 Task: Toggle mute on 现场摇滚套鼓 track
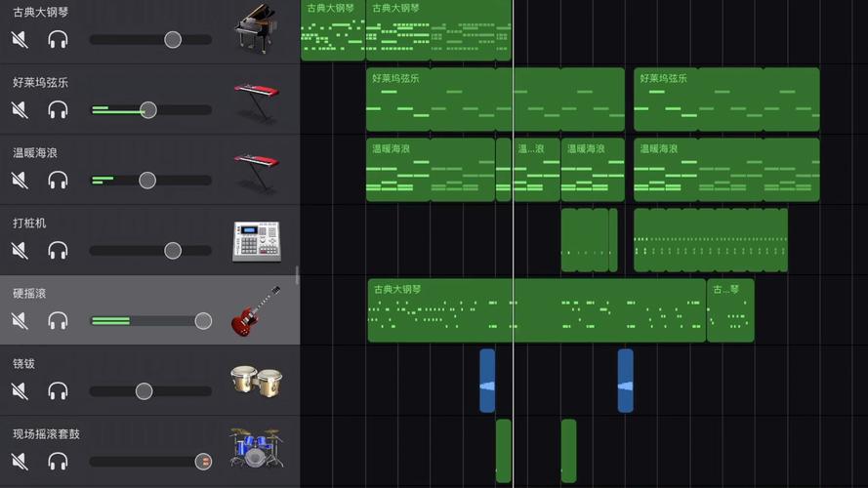20,462
